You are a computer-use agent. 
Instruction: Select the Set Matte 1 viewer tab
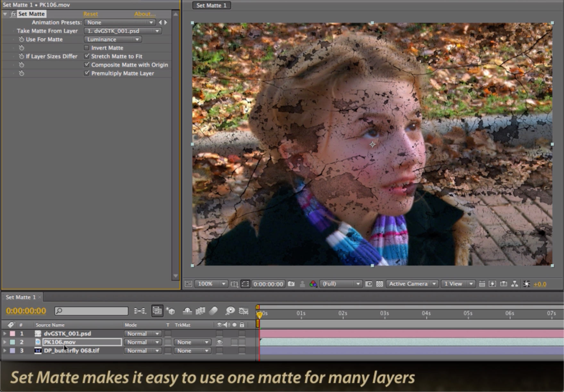211,5
